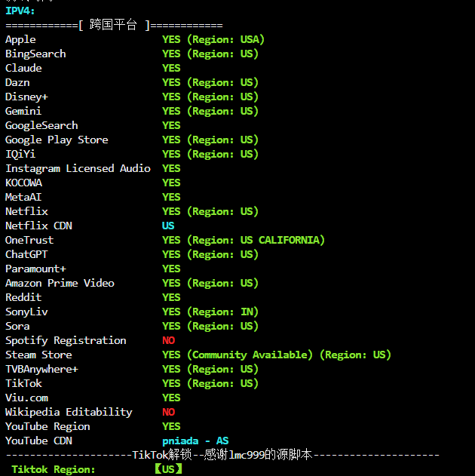Click the Netflix CDN label

pyautogui.click(x=38, y=226)
